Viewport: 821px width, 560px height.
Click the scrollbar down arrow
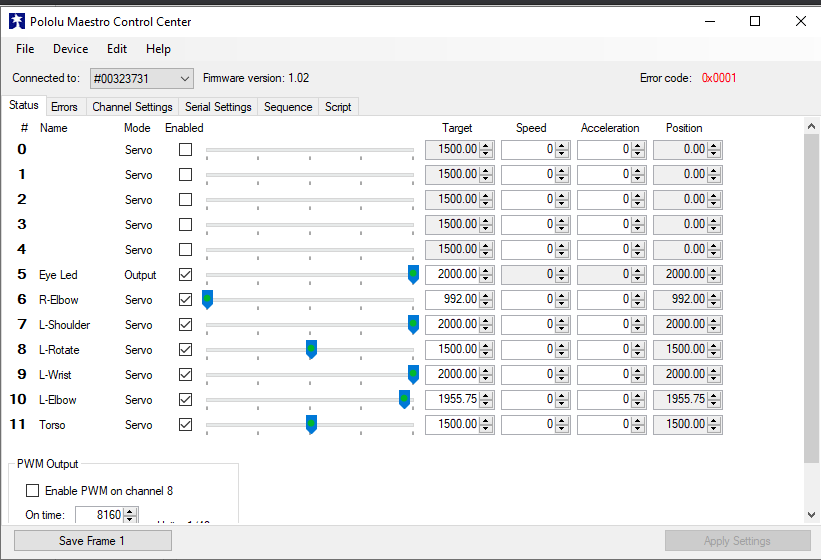811,515
